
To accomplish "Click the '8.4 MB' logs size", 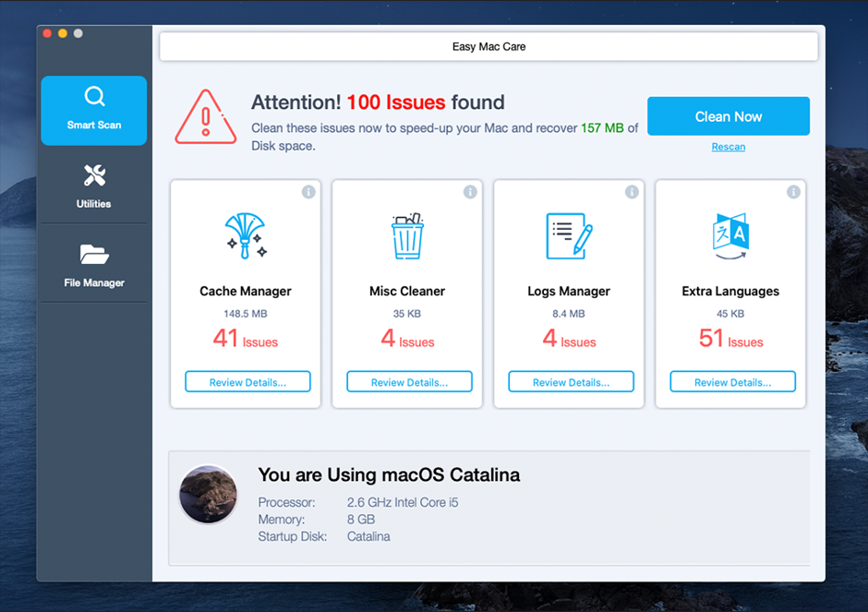I will [x=569, y=314].
